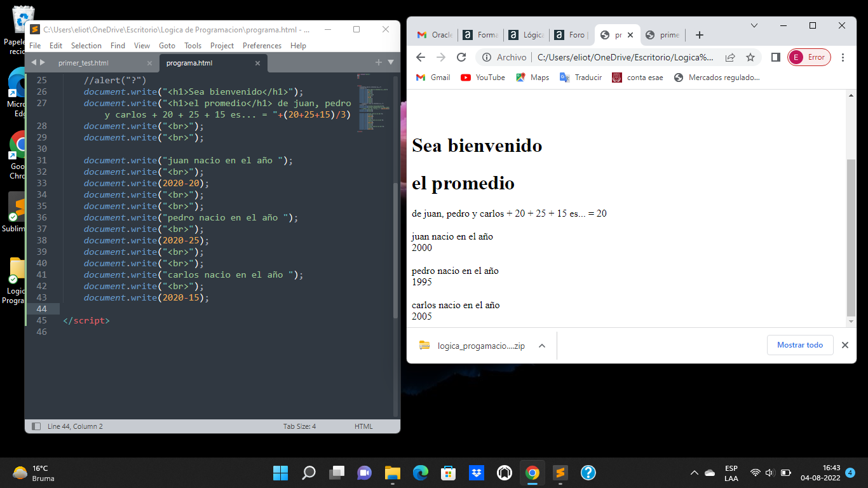Switch to the Forma Chrome tab

(x=480, y=35)
